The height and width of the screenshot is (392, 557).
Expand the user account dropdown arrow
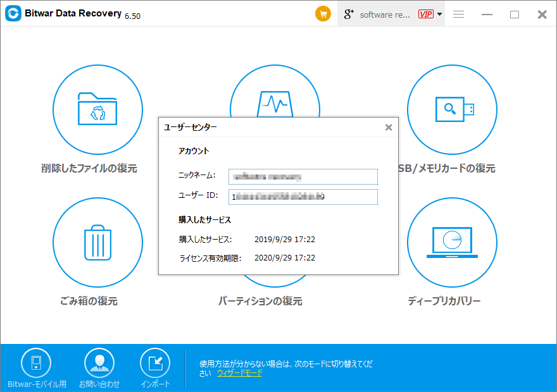pos(440,14)
